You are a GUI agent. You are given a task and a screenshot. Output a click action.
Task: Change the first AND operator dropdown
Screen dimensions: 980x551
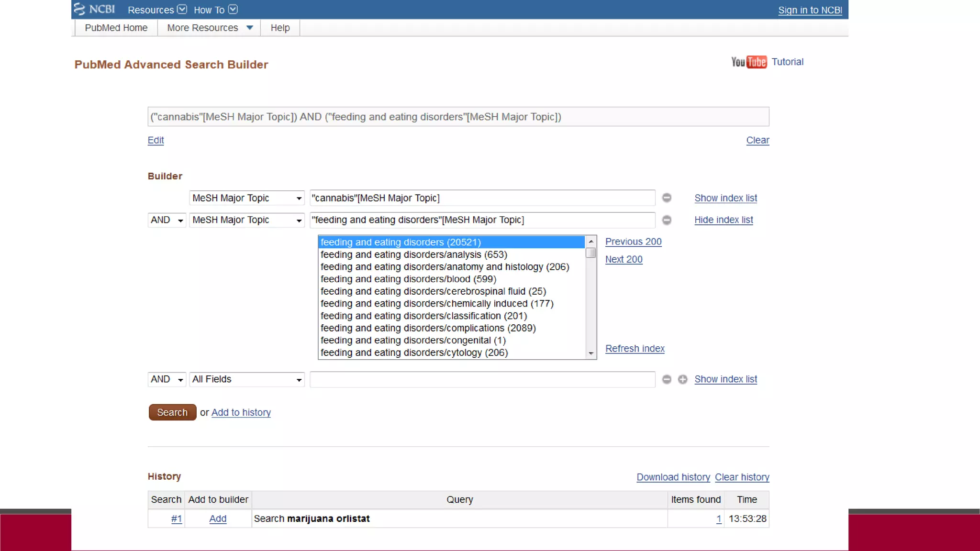(167, 220)
